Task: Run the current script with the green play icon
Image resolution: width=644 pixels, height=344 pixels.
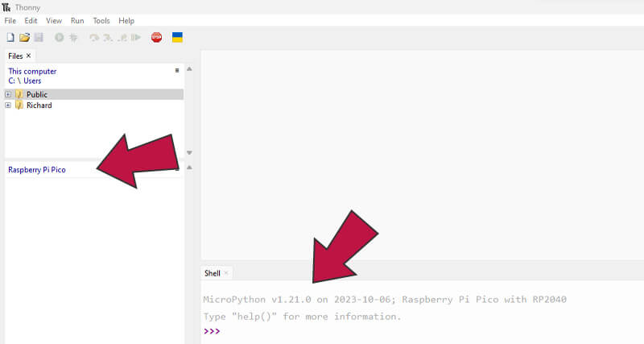Action: pyautogui.click(x=59, y=37)
